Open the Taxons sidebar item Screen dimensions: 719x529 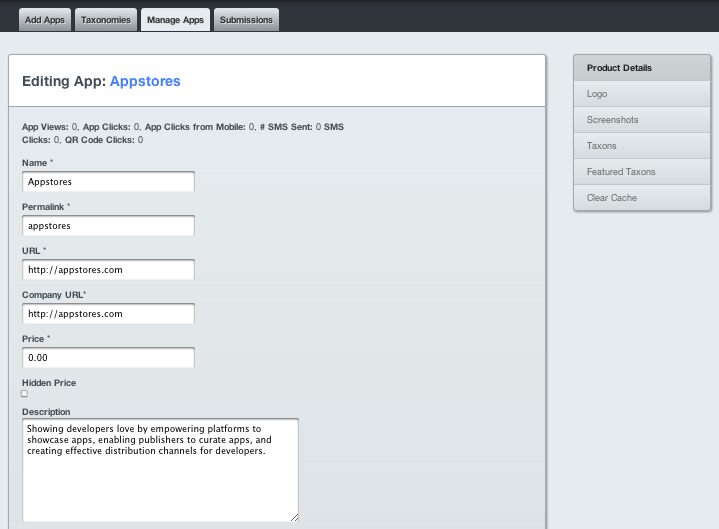[x=642, y=146]
